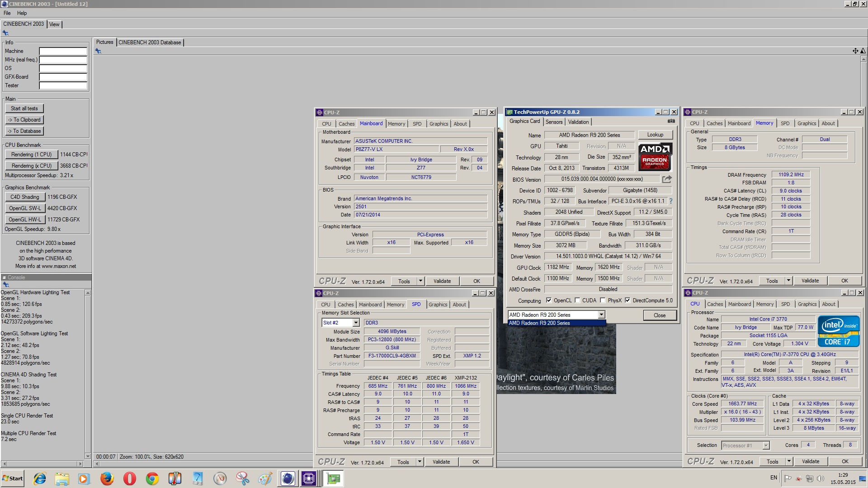Open Tools arrow in CPU-Z Mainboard window

pos(420,281)
